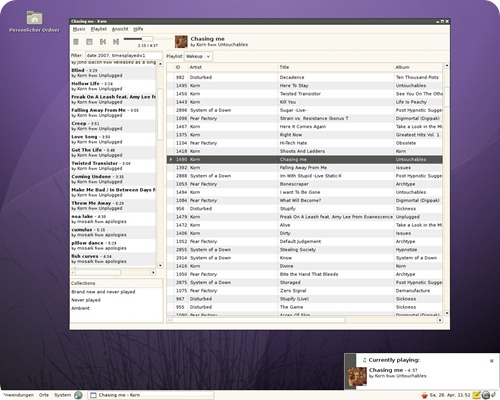500x400 pixels.
Task: Select Creep in the song list
Action: (x=113, y=126)
